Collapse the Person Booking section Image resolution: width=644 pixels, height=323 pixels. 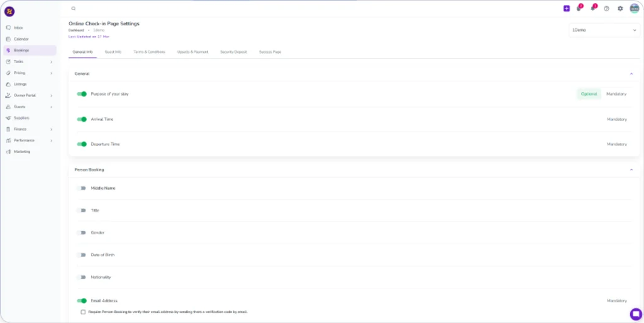(x=631, y=170)
